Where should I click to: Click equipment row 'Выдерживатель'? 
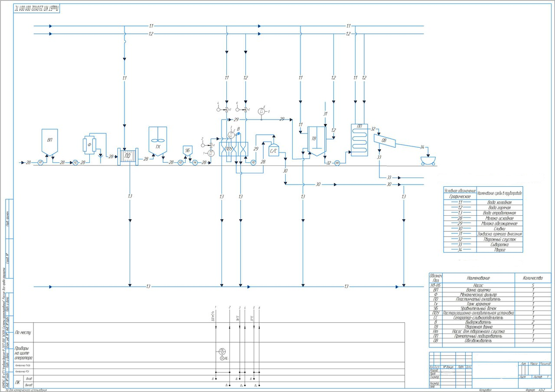(x=490, y=322)
